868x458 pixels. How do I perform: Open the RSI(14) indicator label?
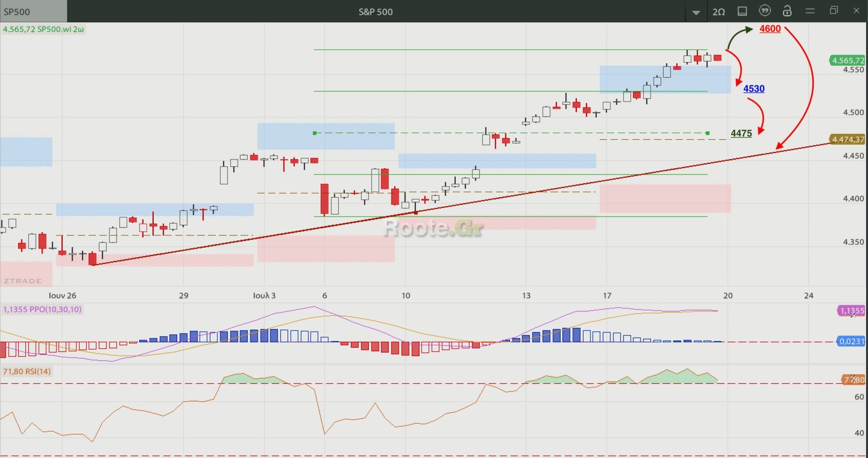[27, 372]
